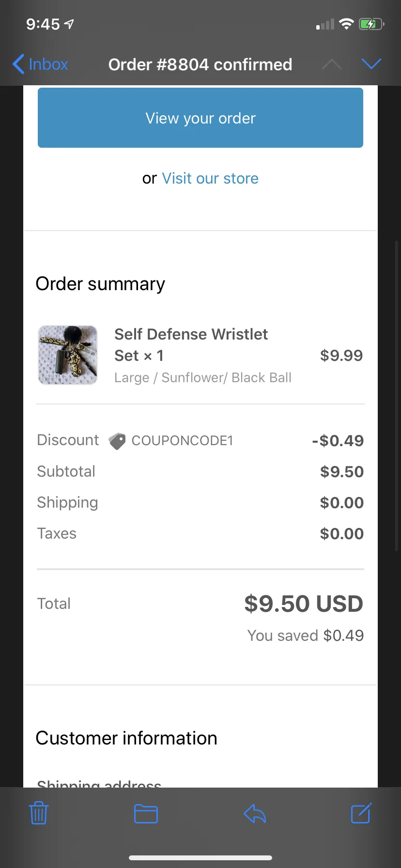Viewport: 401px width, 868px height.
Task: Tap the Wi-Fi status icon
Action: tap(346, 24)
